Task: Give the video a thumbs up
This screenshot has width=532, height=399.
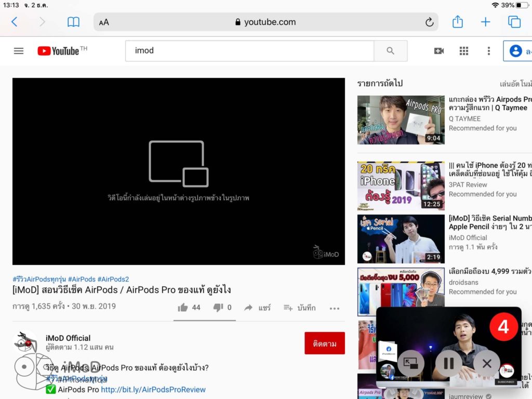Action: click(x=183, y=307)
